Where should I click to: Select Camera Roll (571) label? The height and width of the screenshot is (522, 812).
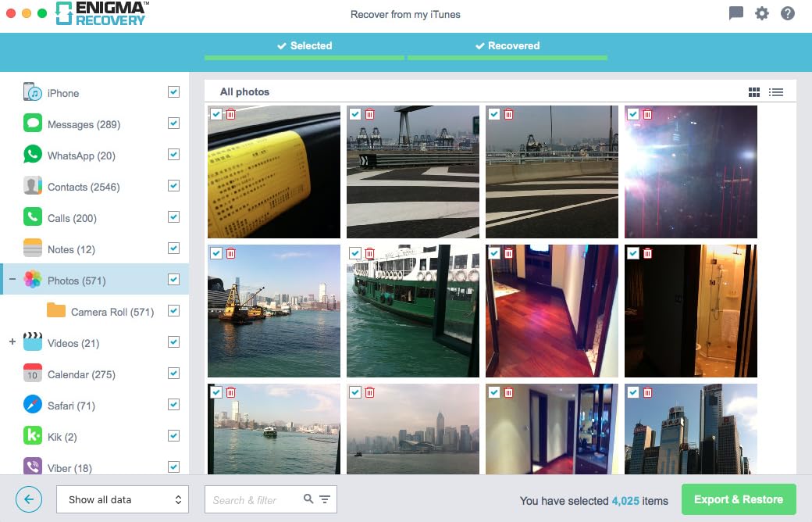tap(112, 312)
